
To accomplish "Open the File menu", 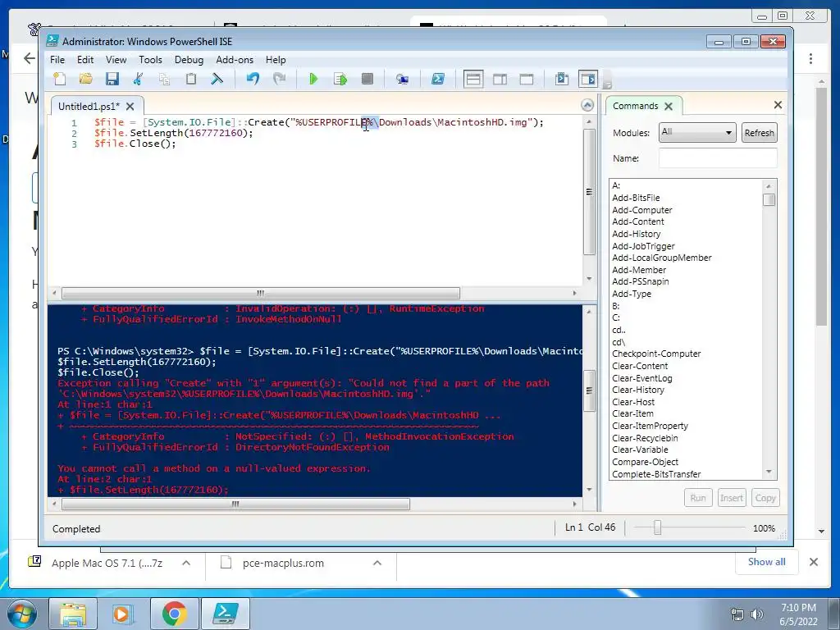I will click(x=57, y=60).
